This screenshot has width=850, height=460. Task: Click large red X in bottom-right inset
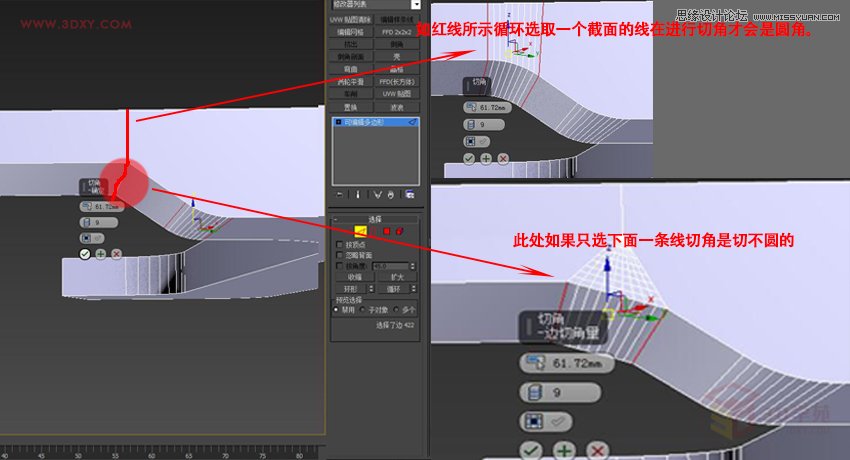coord(597,450)
